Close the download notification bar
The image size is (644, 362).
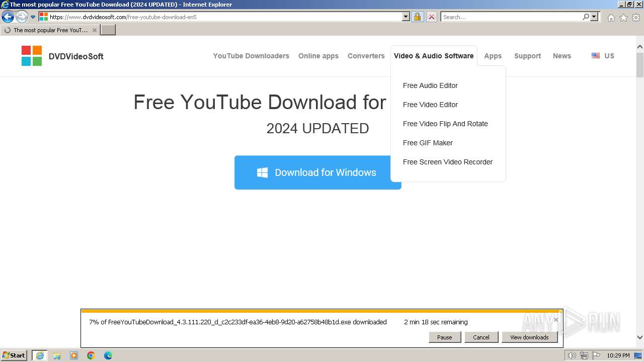click(555, 320)
